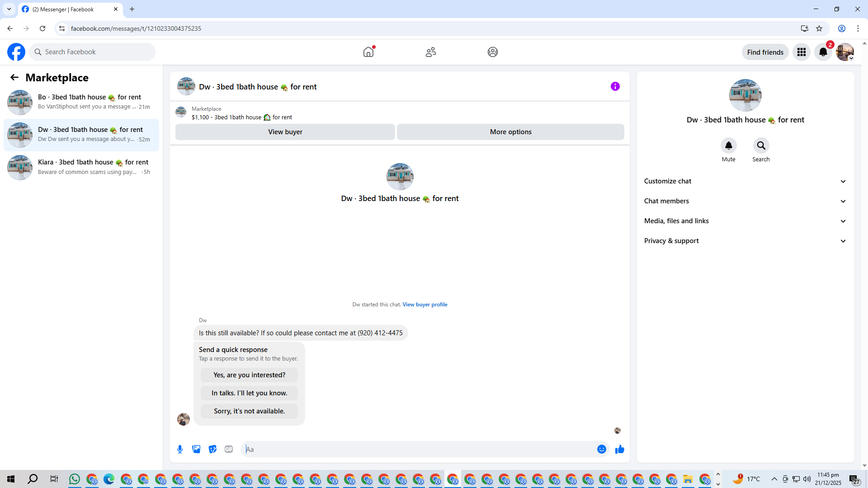Viewport: 868px width, 488px height.
Task: Expand Media, files and links section
Action: [745, 221]
